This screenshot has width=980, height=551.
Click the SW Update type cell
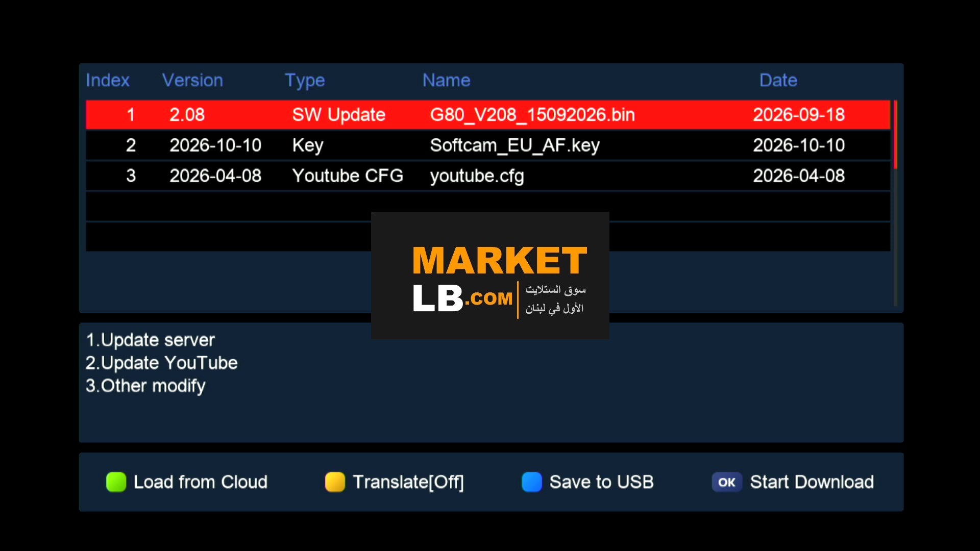[x=338, y=115]
